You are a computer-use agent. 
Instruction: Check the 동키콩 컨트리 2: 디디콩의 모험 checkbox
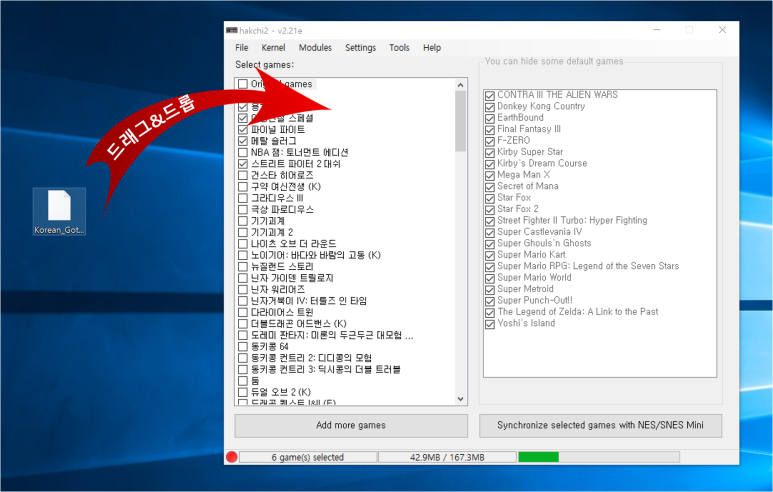coord(243,358)
